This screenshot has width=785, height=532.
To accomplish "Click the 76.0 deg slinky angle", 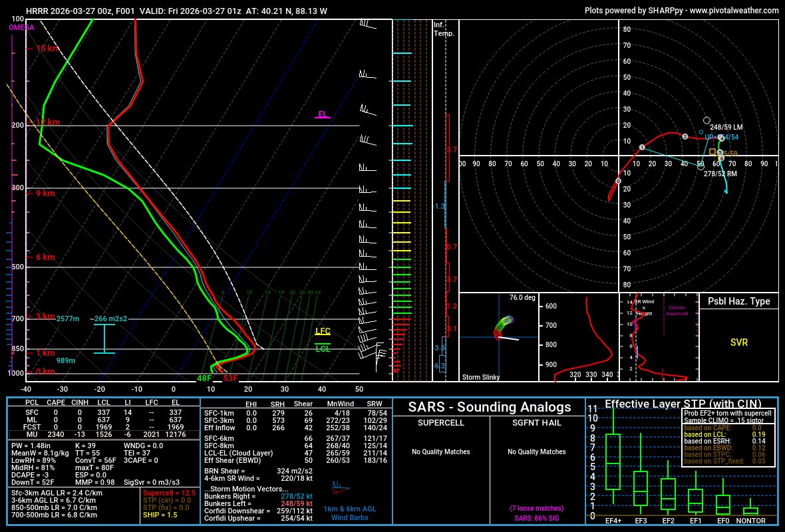I will click(x=522, y=298).
